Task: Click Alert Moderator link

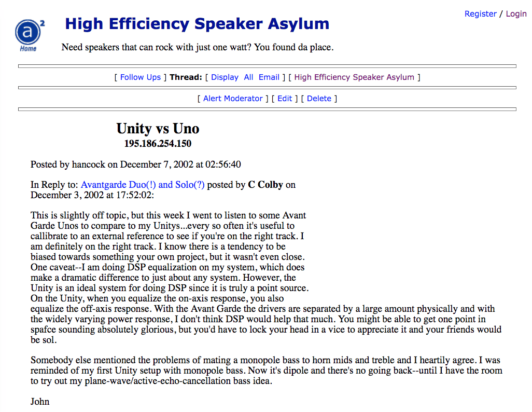Action: tap(233, 99)
